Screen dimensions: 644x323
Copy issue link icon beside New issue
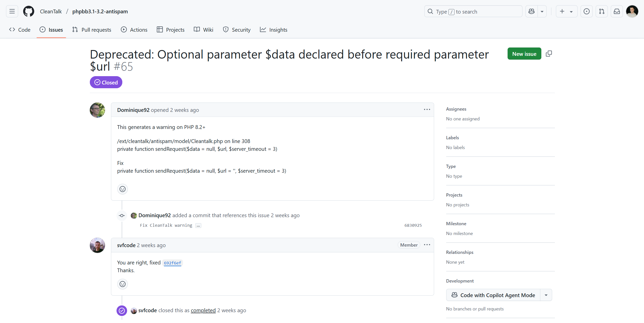point(549,54)
